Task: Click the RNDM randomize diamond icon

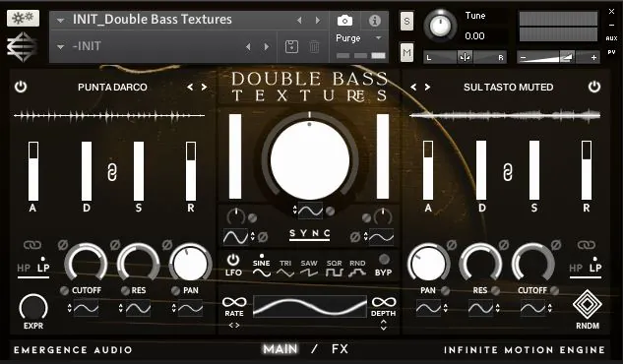Action: pos(587,305)
